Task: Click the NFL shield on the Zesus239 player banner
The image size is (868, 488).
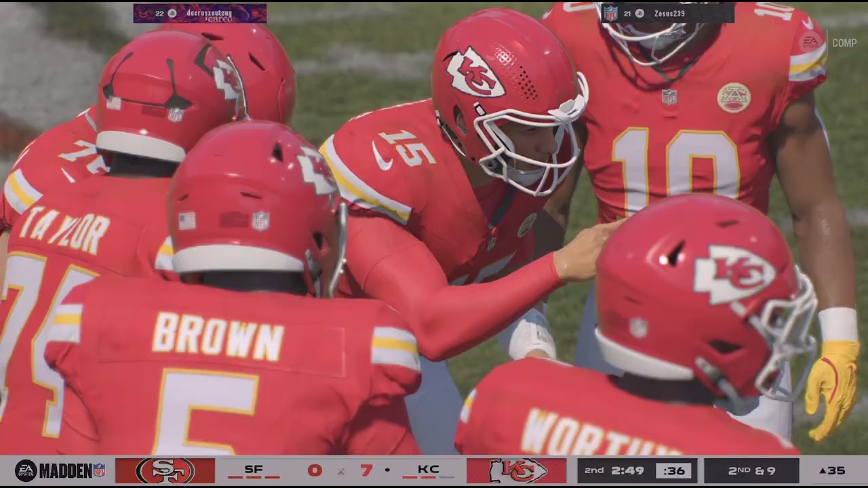Action: (610, 12)
